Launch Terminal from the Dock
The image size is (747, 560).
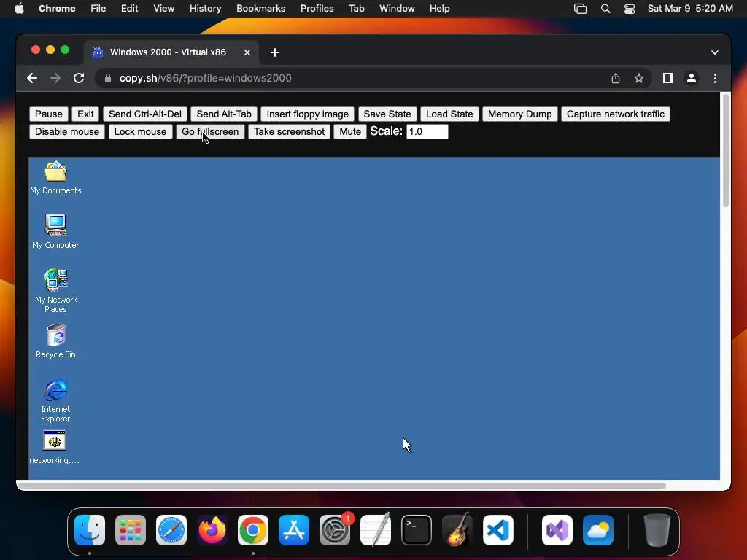(417, 529)
